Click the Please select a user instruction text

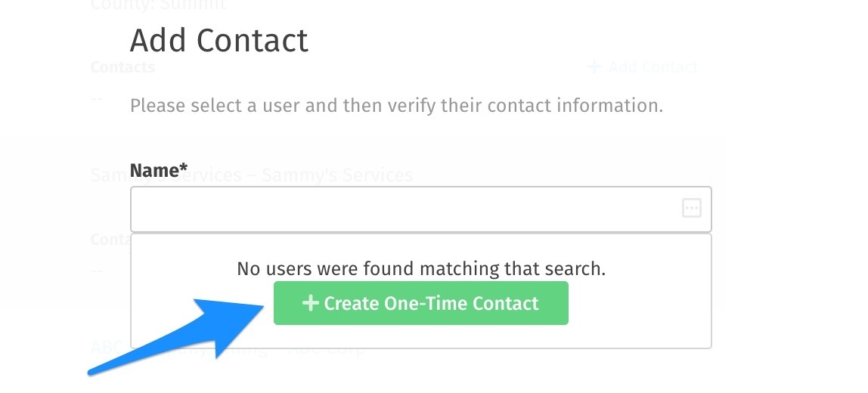pyautogui.click(x=396, y=105)
